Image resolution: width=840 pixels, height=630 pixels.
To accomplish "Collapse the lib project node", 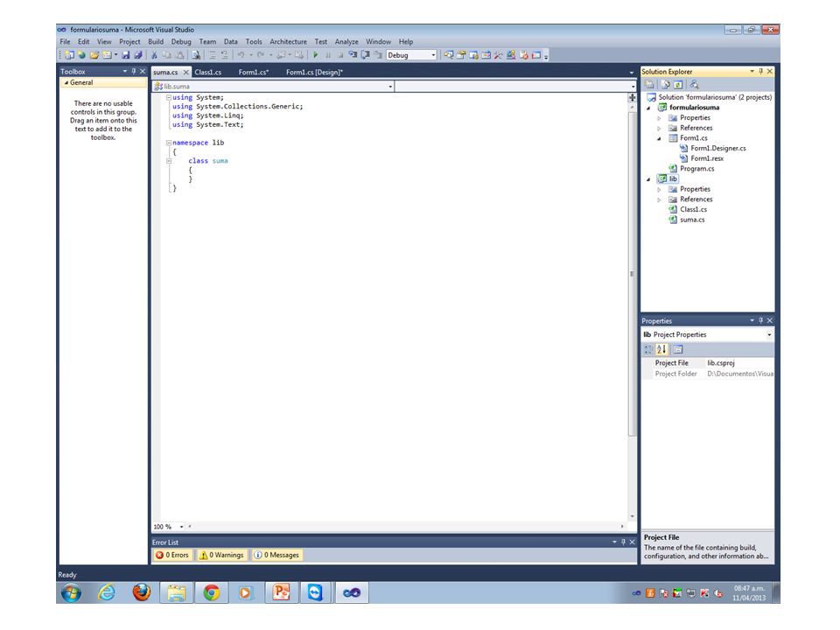I will (648, 178).
